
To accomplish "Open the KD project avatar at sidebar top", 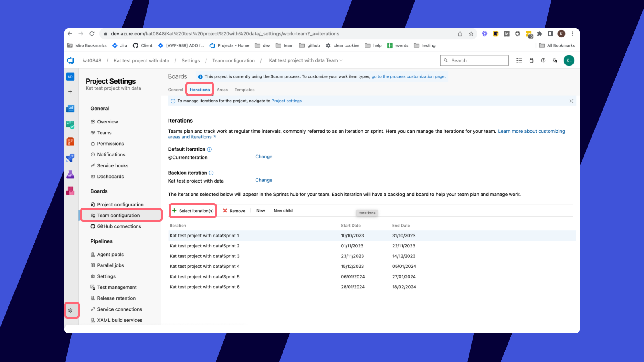I will click(x=70, y=76).
